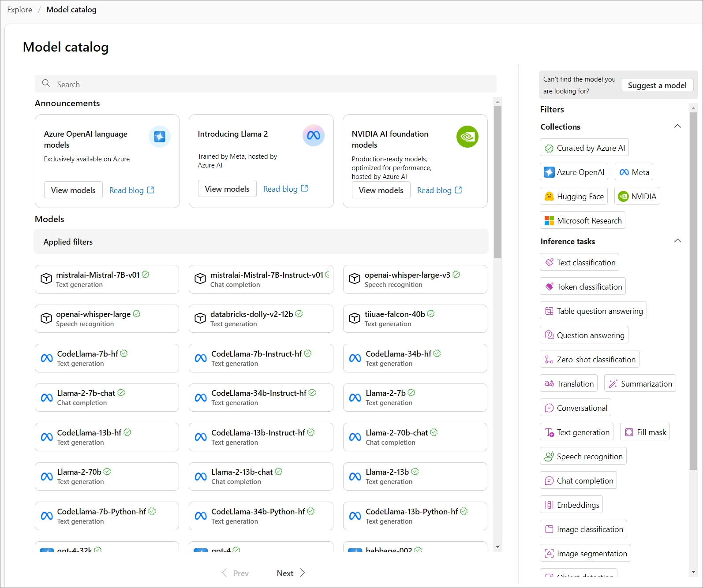Open the CodeLlama-13b-Python-hf model card
Image resolution: width=703 pixels, height=588 pixels.
415,516
